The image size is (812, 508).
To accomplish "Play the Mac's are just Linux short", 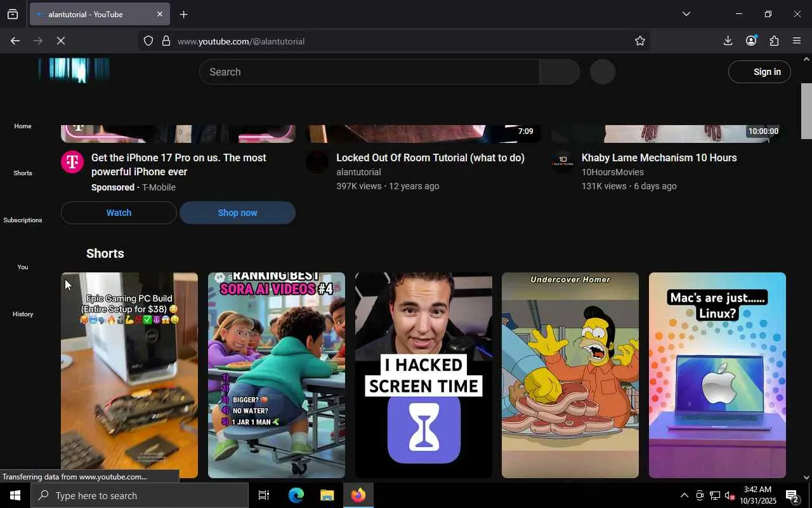I will point(717,375).
